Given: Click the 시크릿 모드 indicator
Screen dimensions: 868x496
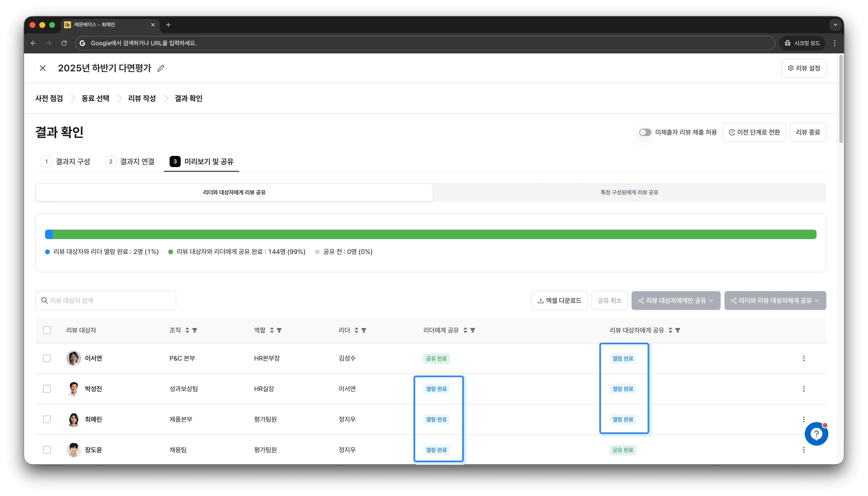Looking at the screenshot, I should point(802,43).
